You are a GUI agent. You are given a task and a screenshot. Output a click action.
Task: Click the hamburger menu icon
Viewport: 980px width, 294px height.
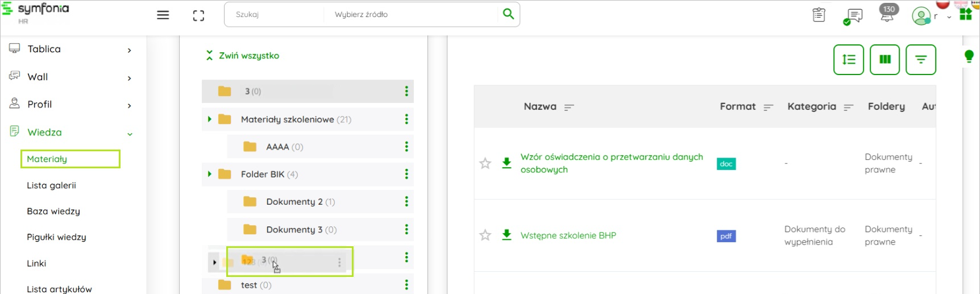pyautogui.click(x=163, y=15)
